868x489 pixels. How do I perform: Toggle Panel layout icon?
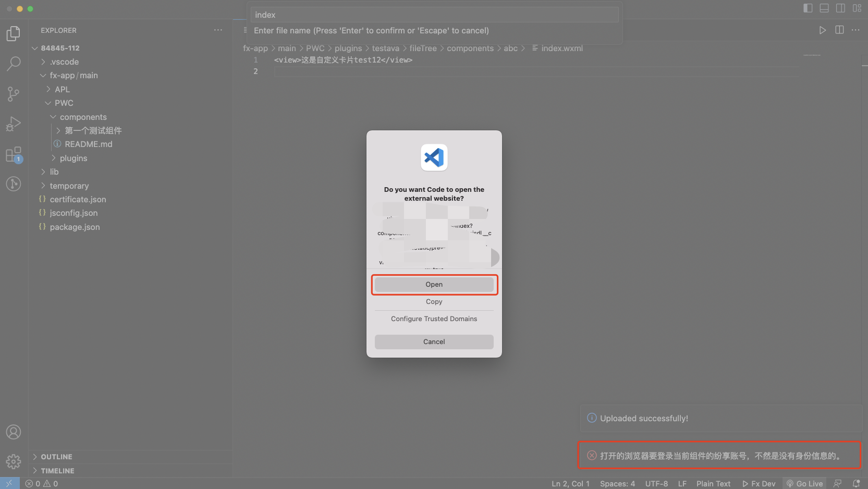pos(824,8)
